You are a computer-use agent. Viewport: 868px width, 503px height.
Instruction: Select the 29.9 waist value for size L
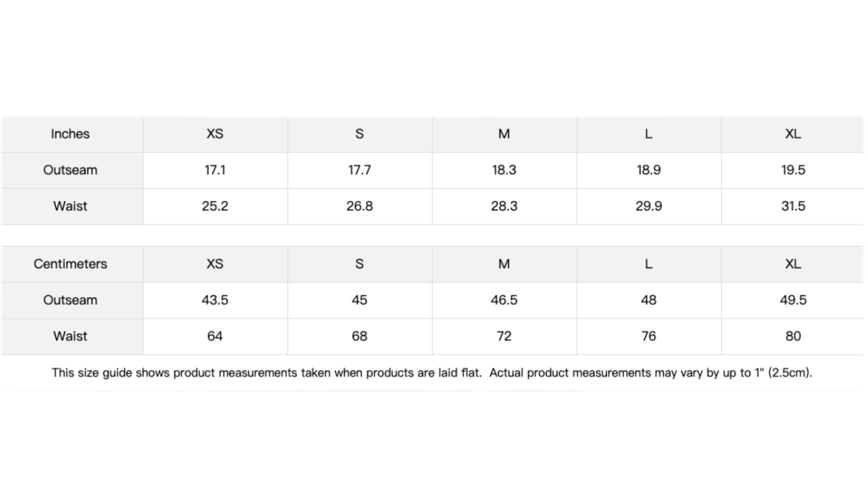click(649, 206)
